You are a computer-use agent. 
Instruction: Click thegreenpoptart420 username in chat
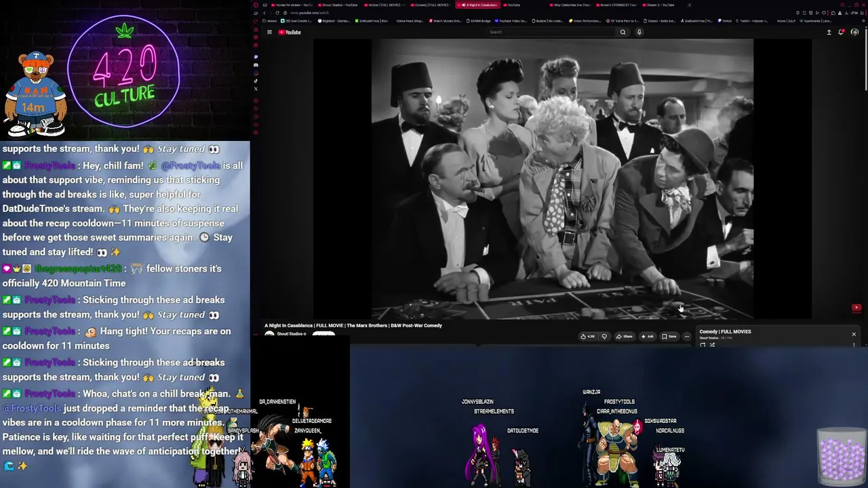click(78, 269)
